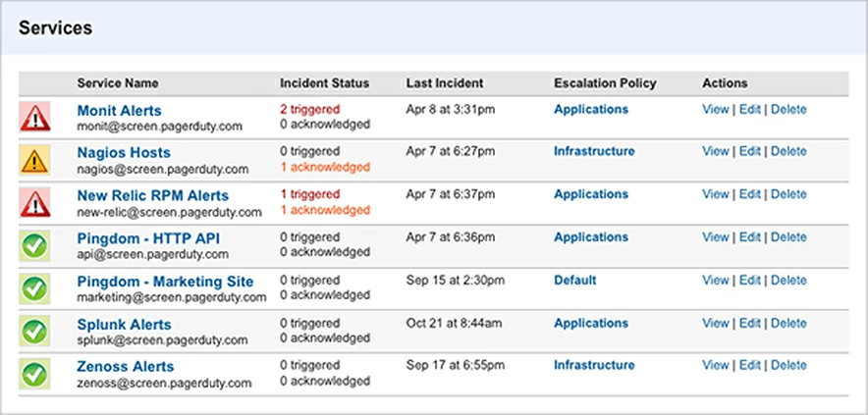Delete the New Relic RPM Alerts service
This screenshot has width=868, height=415.
coord(788,194)
